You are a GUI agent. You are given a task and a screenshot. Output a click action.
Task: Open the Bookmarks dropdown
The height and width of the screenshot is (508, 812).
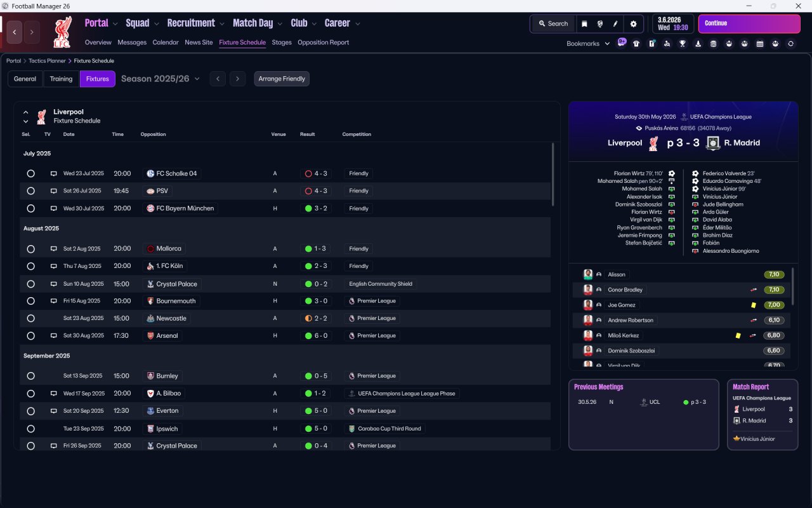click(588, 44)
